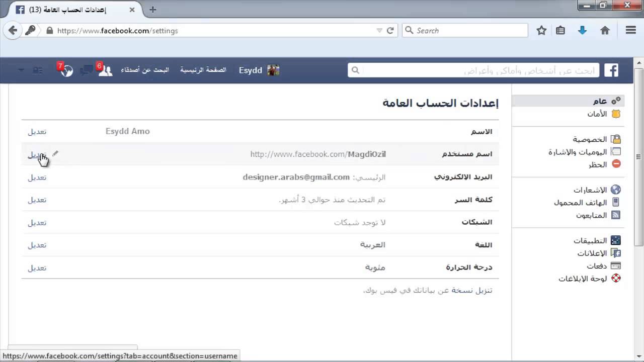The height and width of the screenshot is (362, 644).
Task: Reload the page with refresh icon
Action: (x=390, y=31)
